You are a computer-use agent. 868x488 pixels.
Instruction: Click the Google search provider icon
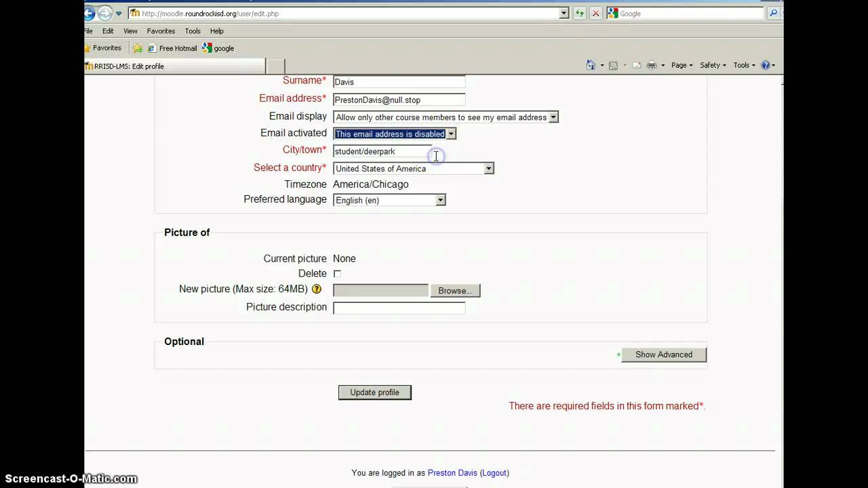pos(613,13)
